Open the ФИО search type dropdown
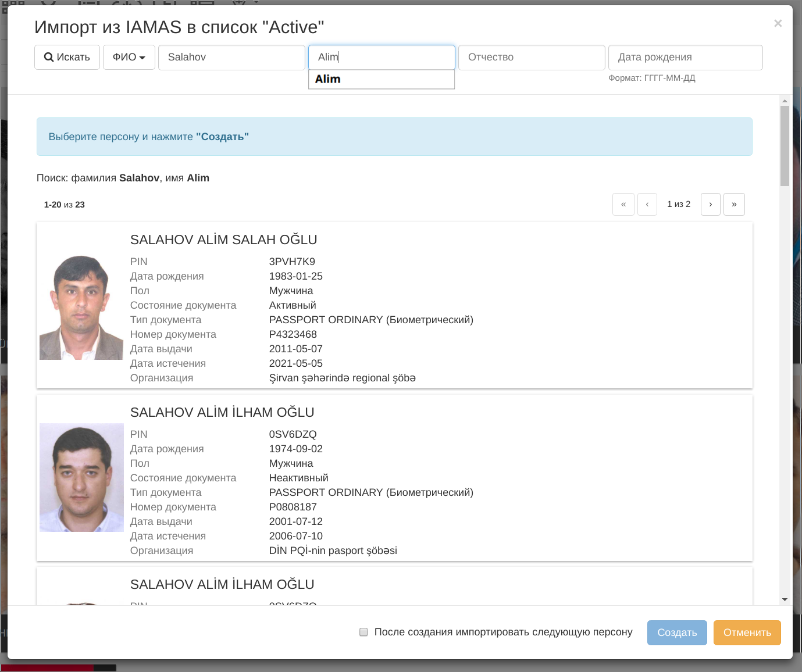Viewport: 802px width, 672px height. [129, 57]
